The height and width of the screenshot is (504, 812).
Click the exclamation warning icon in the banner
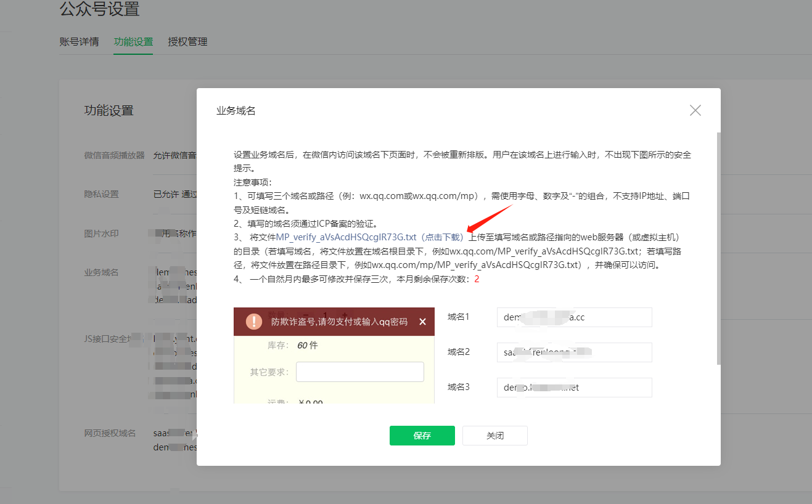tap(254, 322)
